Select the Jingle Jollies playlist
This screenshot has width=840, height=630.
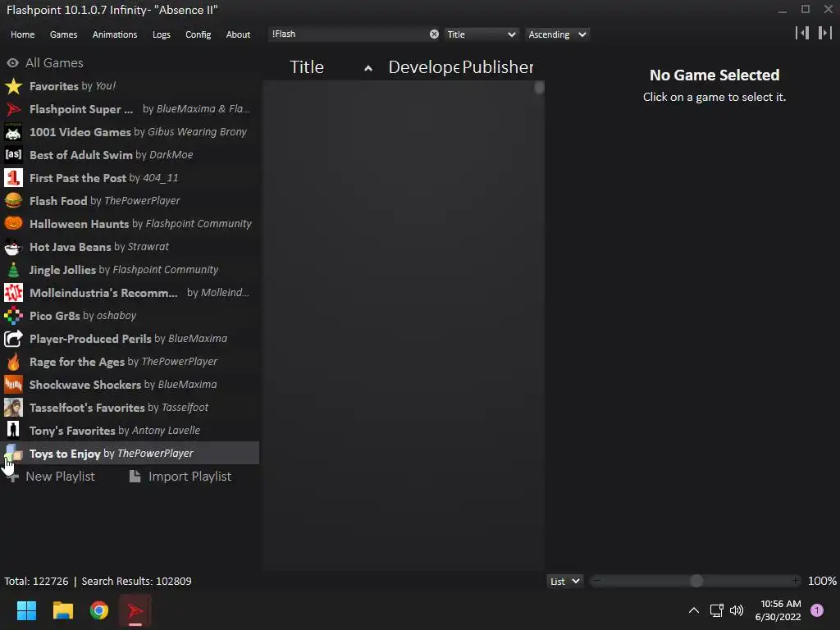(130, 270)
